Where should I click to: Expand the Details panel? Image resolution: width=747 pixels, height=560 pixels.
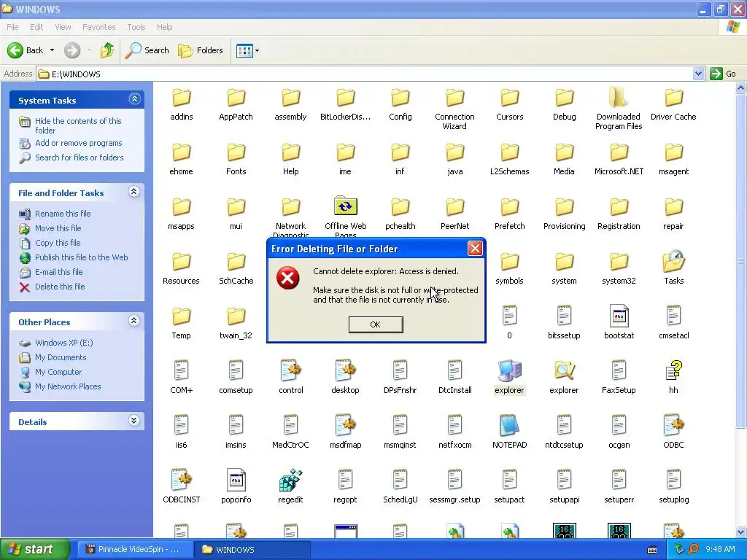pyautogui.click(x=134, y=421)
